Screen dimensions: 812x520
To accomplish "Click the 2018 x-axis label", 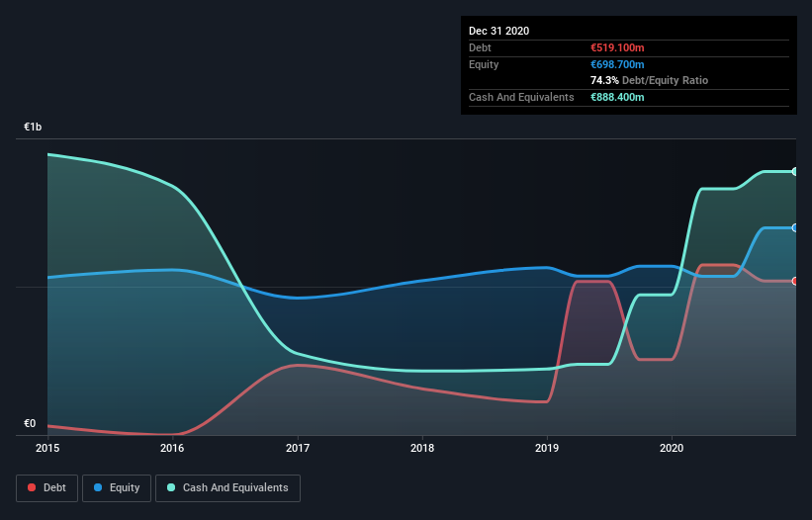I will tap(422, 448).
